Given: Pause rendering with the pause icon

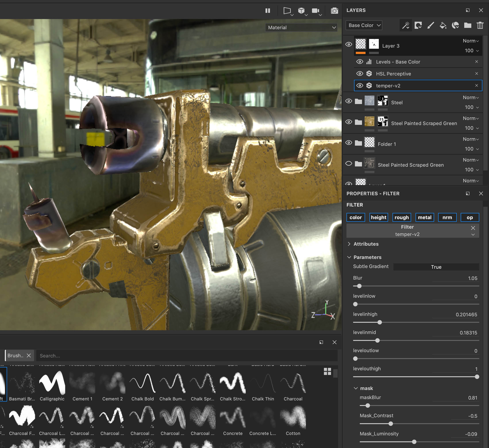Looking at the screenshot, I should click(268, 11).
